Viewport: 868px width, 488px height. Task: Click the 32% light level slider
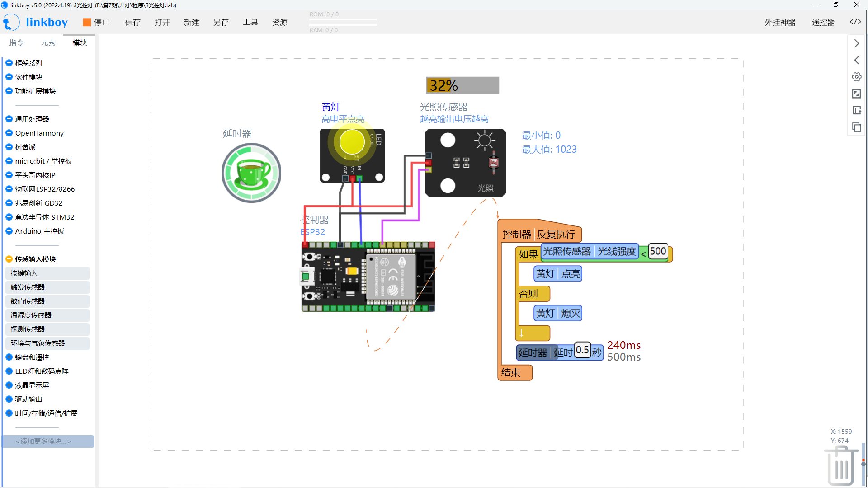462,85
